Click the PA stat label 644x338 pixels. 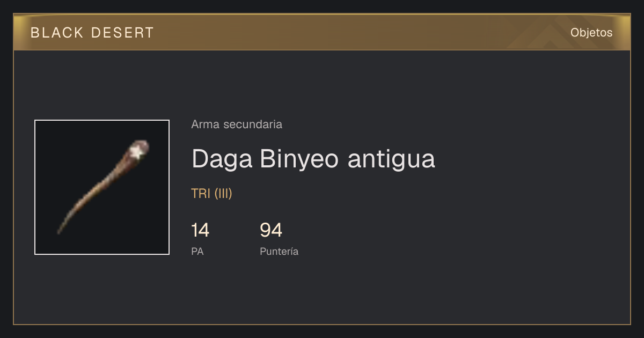tap(197, 251)
